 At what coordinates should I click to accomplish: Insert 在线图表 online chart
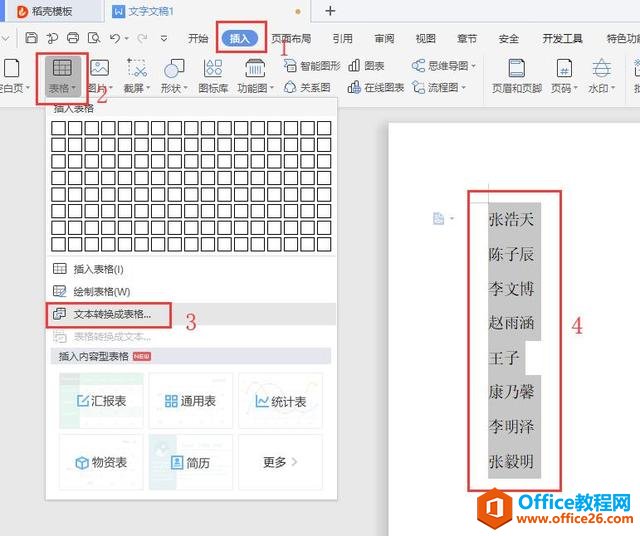pyautogui.click(x=376, y=87)
